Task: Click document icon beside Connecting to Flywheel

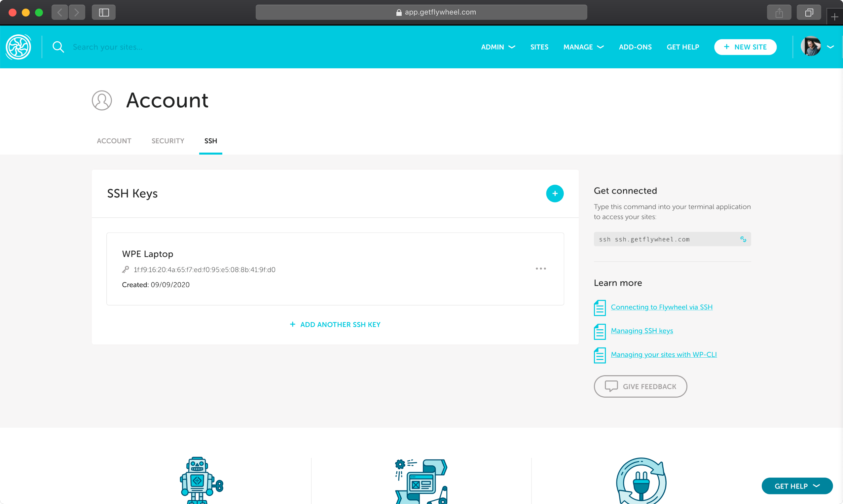Action: pyautogui.click(x=600, y=308)
